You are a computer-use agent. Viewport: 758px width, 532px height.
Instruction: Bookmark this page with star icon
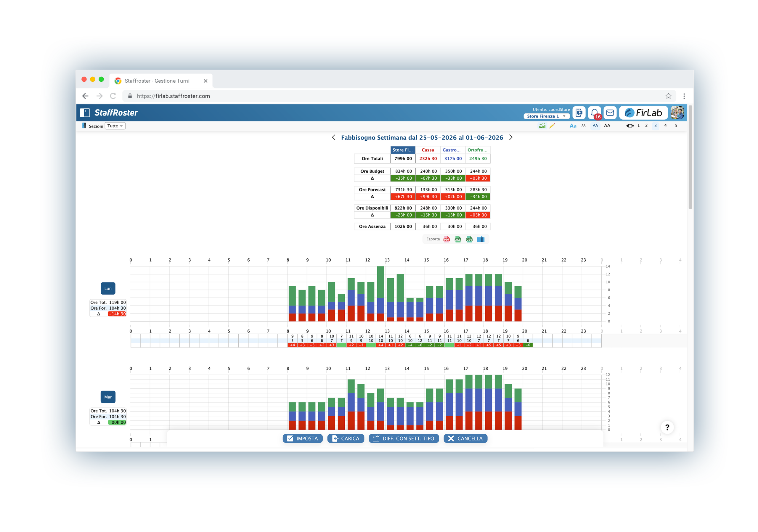669,96
